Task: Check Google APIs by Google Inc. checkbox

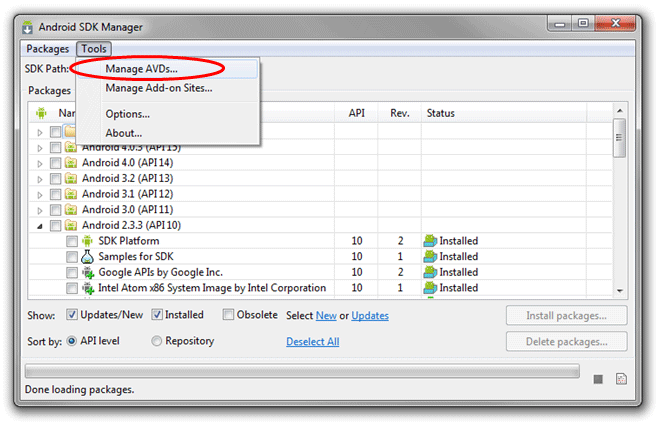Action: coord(72,273)
